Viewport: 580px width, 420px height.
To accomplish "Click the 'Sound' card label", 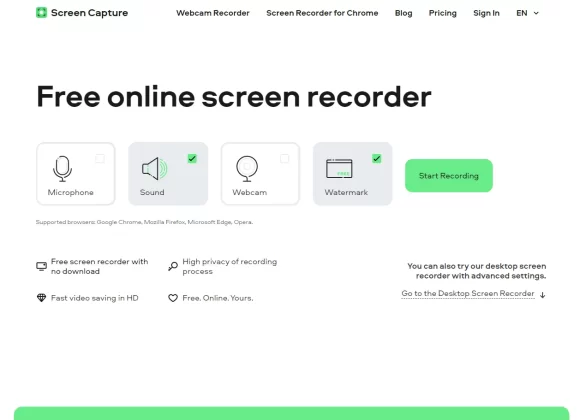I will [x=152, y=192].
